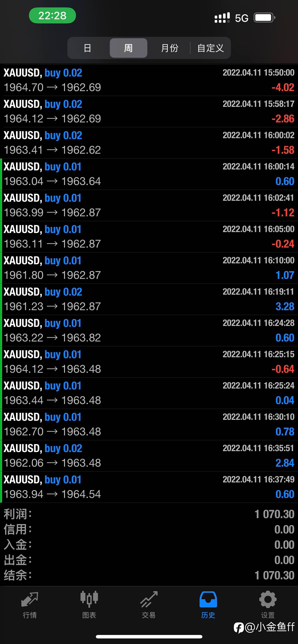Screen dimensions: 298x644
Task: Tap the 0.78 profit value
Action: coord(285,432)
